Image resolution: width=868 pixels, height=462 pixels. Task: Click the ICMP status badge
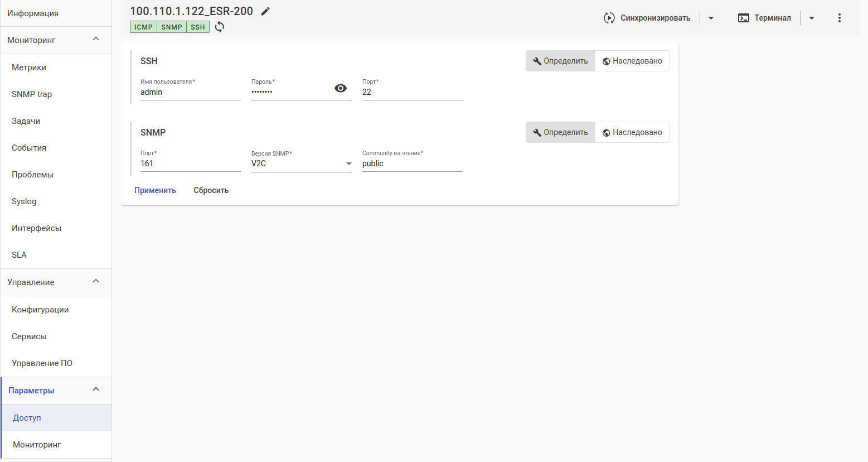click(x=143, y=27)
